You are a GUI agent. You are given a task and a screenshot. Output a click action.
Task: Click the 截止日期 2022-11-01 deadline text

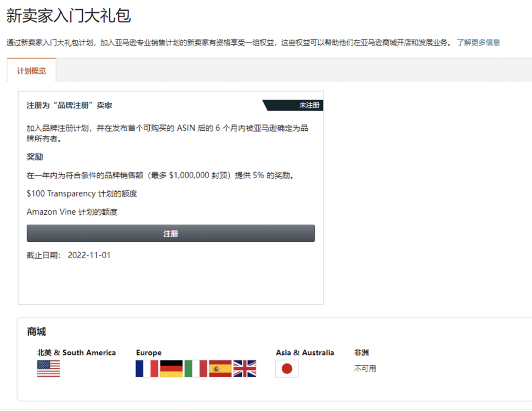coord(69,255)
